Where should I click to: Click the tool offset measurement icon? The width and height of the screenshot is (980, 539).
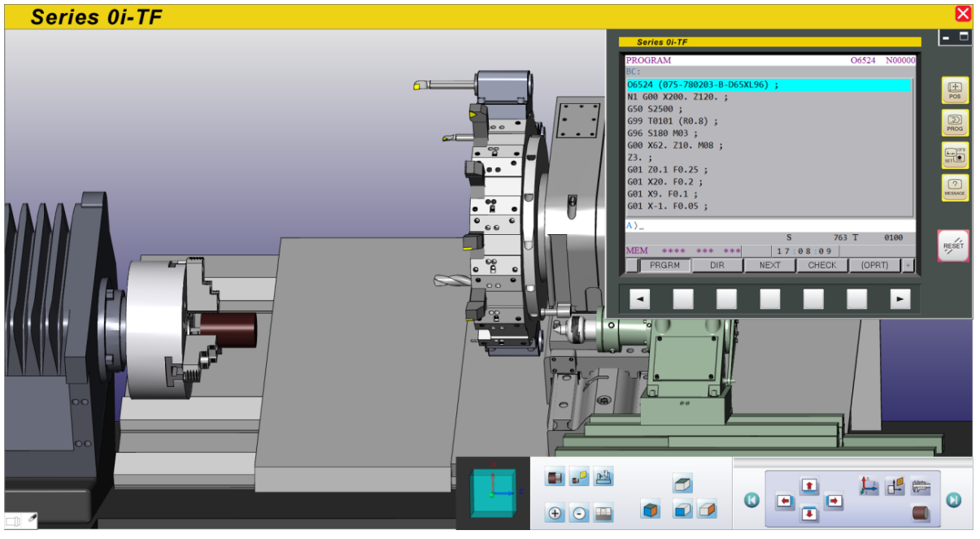point(895,486)
